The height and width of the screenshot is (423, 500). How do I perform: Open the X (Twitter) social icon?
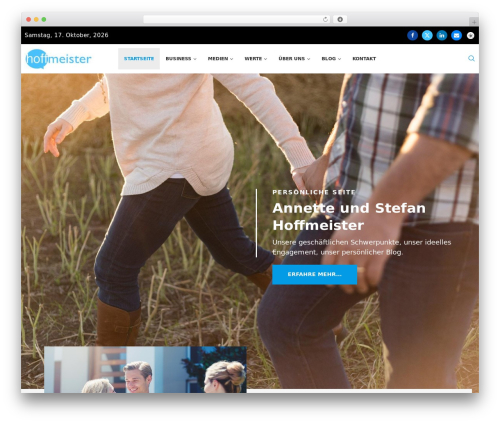coord(427,35)
